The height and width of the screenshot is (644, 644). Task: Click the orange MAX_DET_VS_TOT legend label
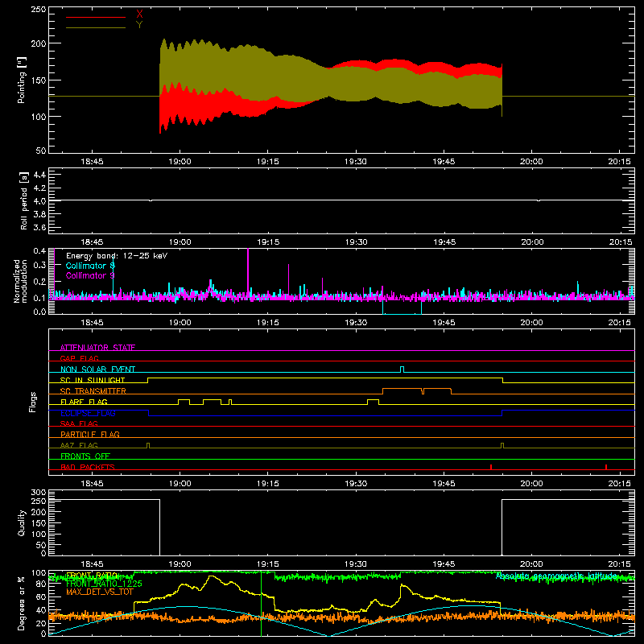[100, 592]
